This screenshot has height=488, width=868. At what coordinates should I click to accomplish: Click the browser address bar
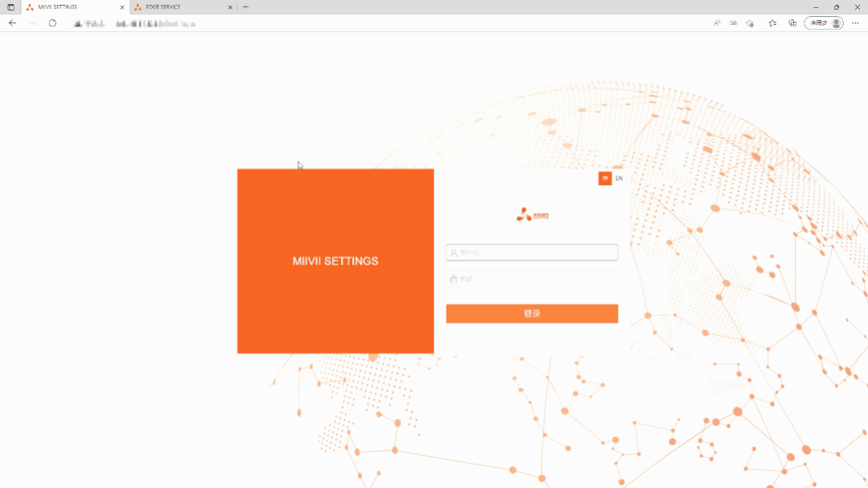(388, 23)
